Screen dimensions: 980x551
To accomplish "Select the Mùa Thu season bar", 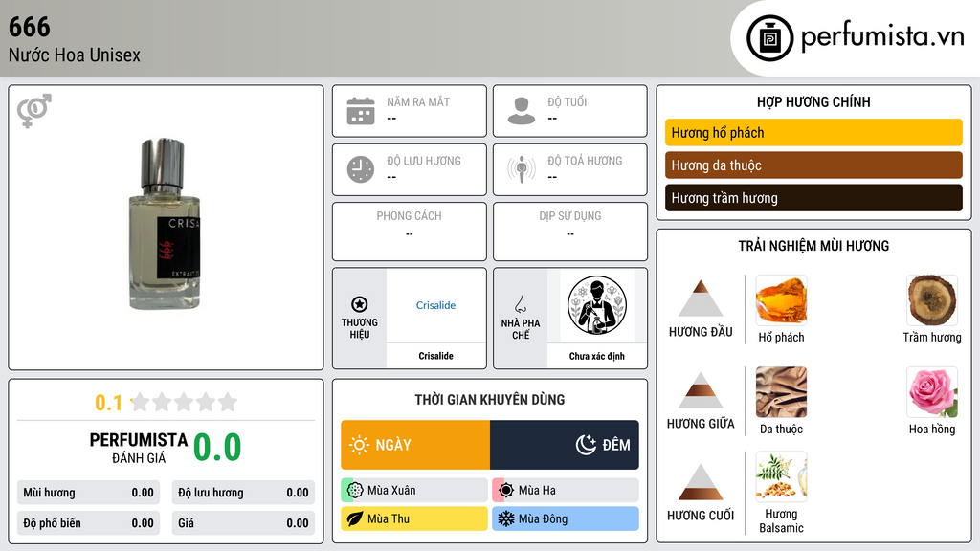I will coord(413,518).
